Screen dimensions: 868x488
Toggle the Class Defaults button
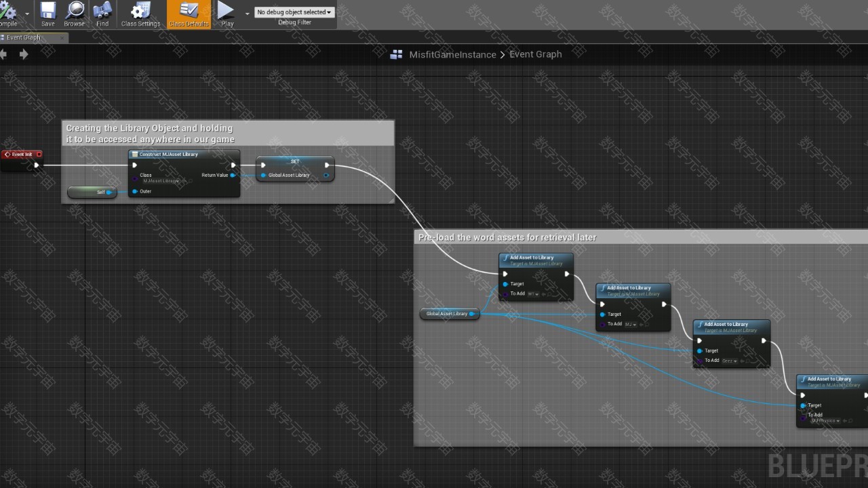click(x=189, y=14)
